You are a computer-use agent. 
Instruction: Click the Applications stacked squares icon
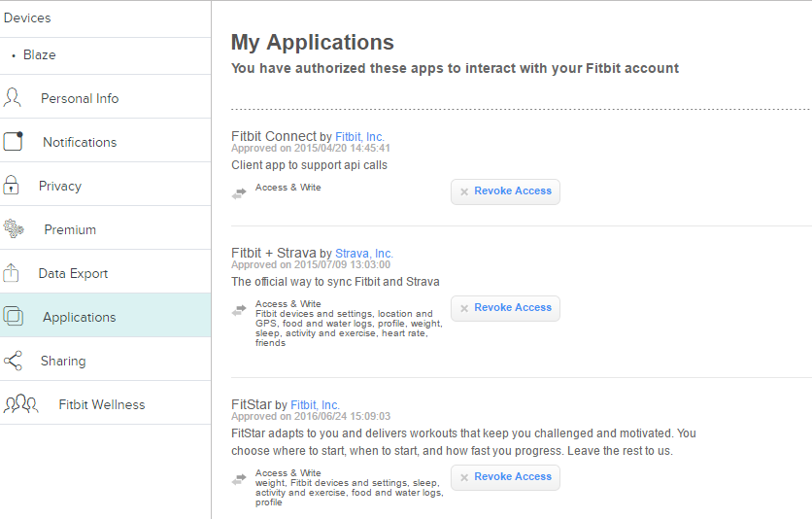(x=13, y=316)
